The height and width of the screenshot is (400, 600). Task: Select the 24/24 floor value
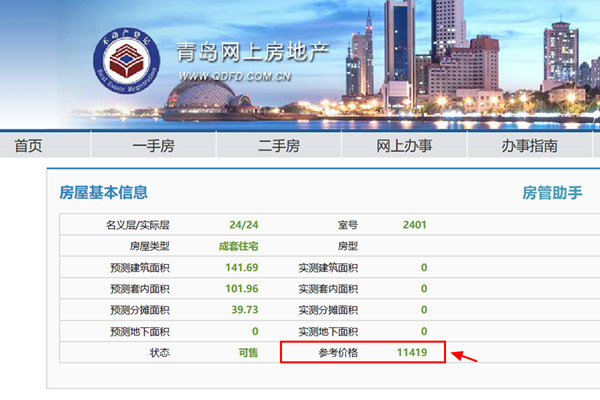pos(244,225)
